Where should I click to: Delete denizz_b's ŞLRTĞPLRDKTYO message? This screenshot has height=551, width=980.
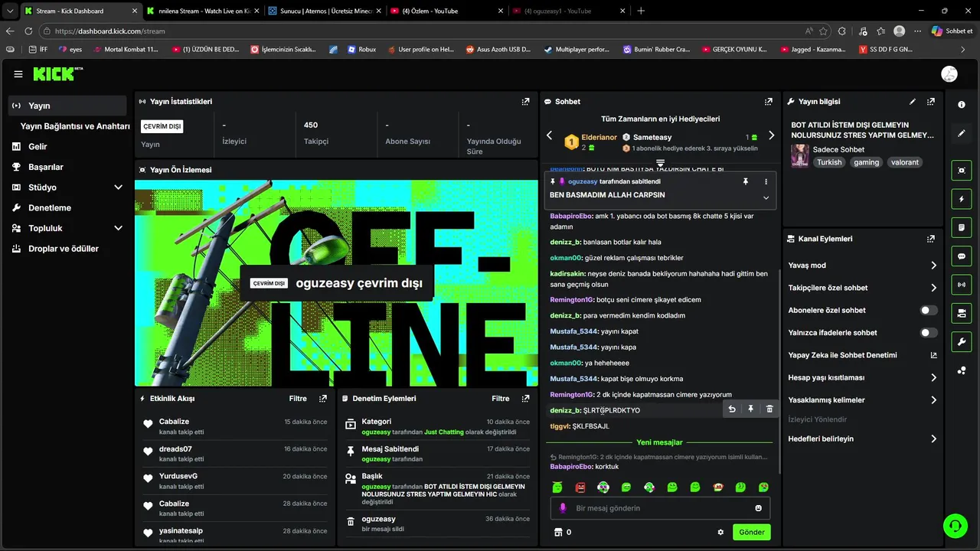click(769, 409)
